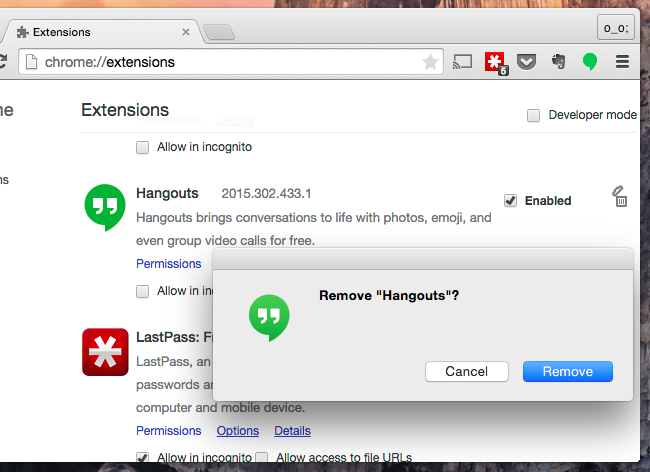Click the Hangouts icon in the remove dialog

[x=269, y=317]
